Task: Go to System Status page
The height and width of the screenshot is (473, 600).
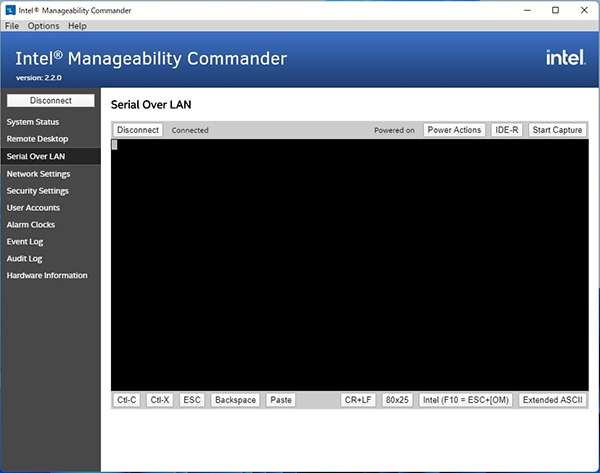Action: tap(33, 122)
